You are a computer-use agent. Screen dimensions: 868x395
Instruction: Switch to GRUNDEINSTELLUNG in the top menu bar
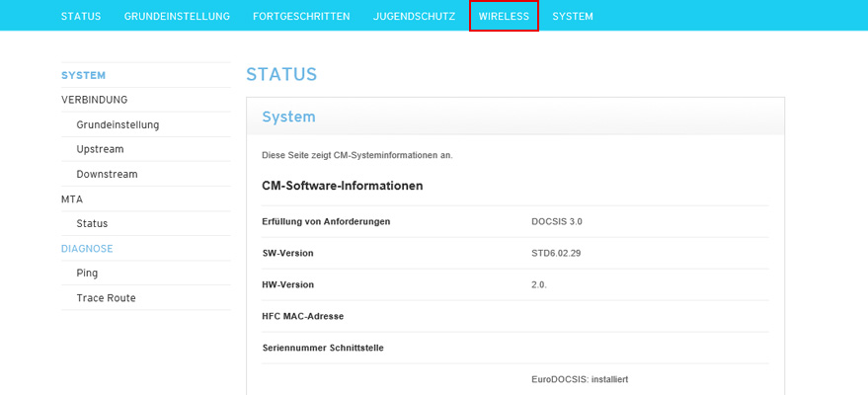pyautogui.click(x=177, y=16)
